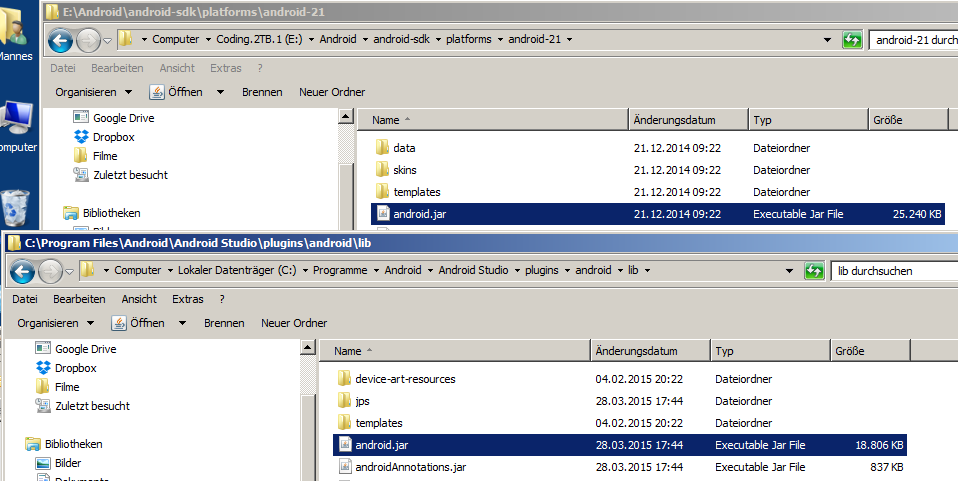Image resolution: width=958 pixels, height=481 pixels.
Task: Open Bearbeiten menu in android-21 window
Action: [117, 68]
